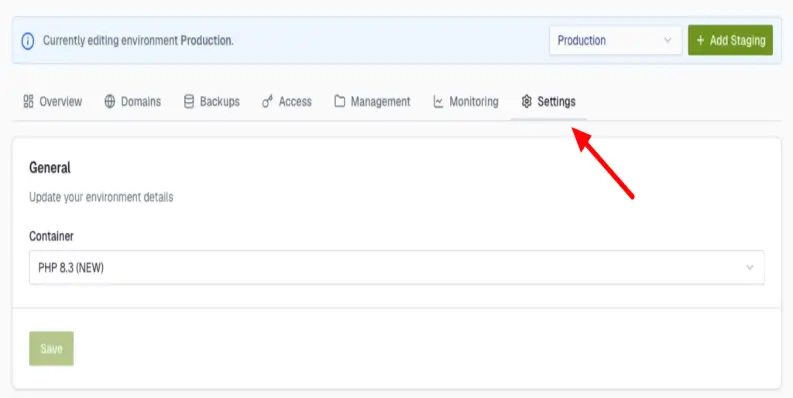Screen dimensions: 793x398
Task: Click the Settings gear icon
Action: tap(526, 101)
